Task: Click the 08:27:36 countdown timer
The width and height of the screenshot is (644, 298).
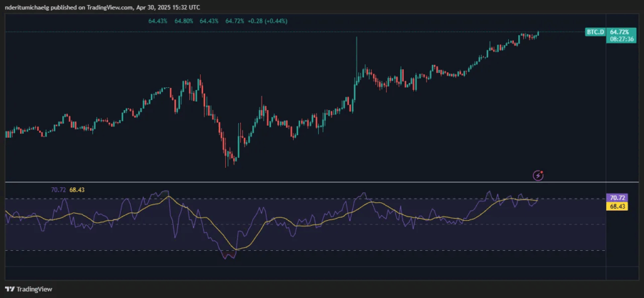Action: pos(622,40)
